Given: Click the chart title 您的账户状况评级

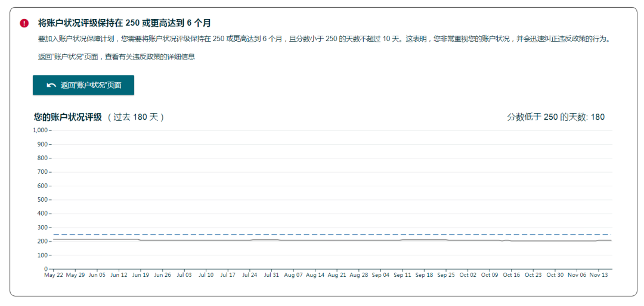Looking at the screenshot, I should [68, 117].
